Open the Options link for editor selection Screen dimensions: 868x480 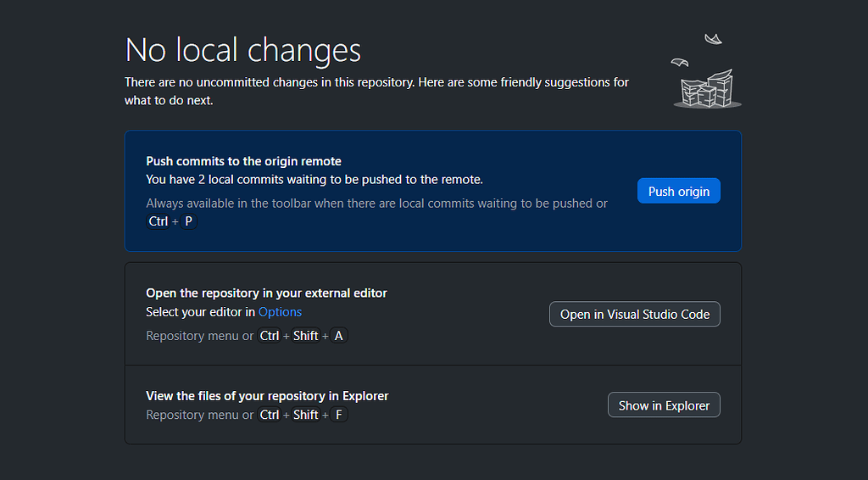pyautogui.click(x=280, y=312)
